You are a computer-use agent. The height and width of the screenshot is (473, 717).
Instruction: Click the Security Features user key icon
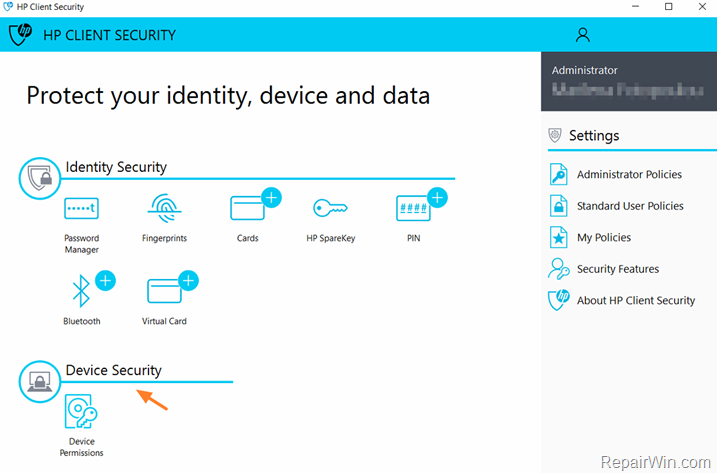(558, 269)
